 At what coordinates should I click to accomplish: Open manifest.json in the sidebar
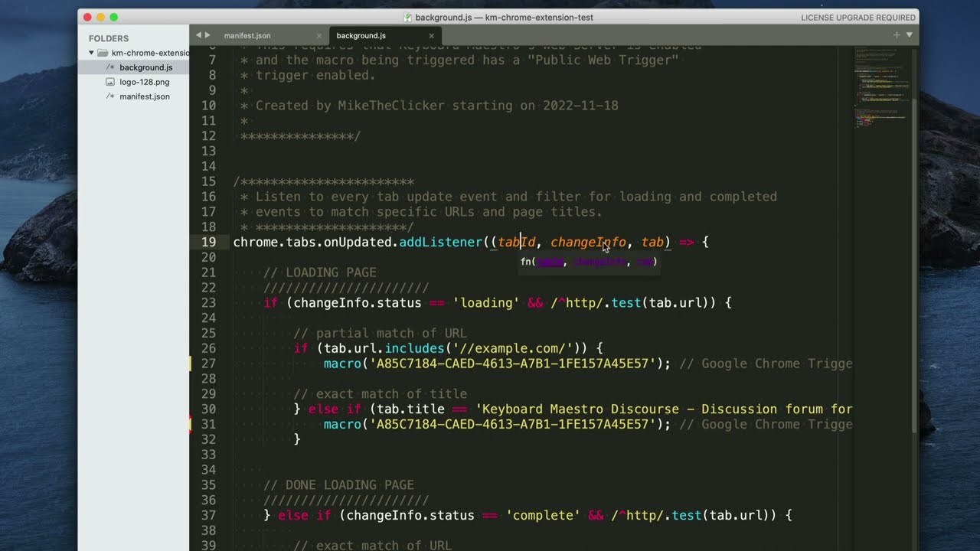pos(145,96)
